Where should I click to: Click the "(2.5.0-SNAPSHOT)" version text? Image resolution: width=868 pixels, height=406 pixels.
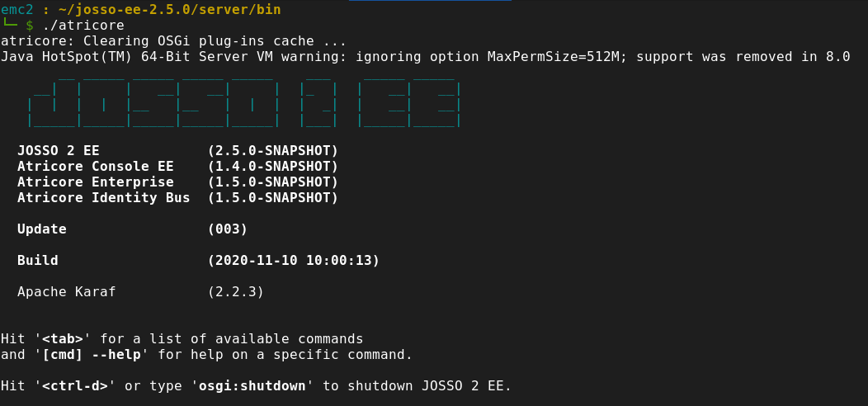(x=273, y=151)
